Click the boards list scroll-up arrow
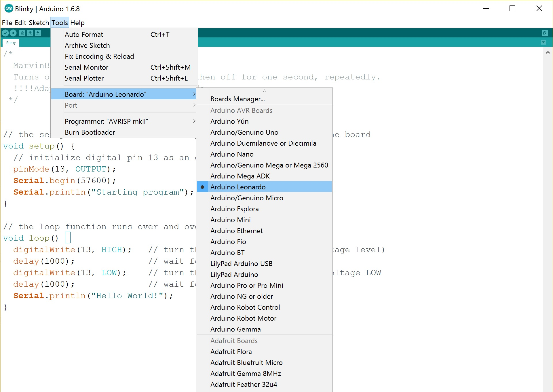 264,91
